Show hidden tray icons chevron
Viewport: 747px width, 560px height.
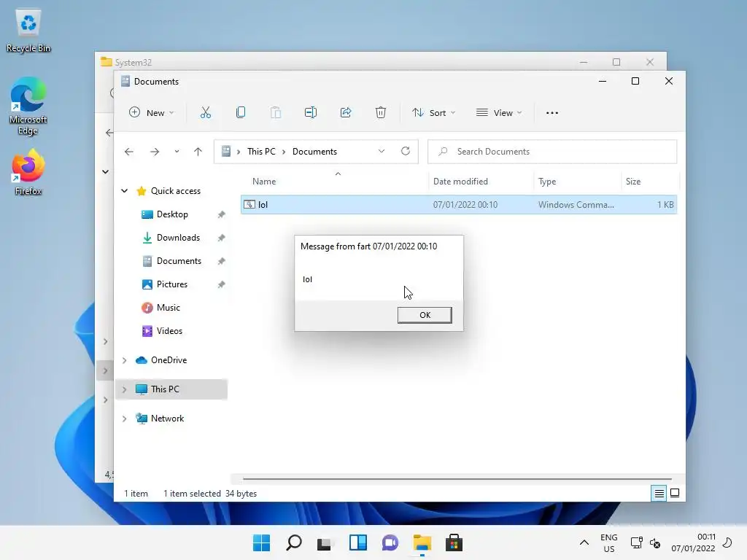click(584, 542)
